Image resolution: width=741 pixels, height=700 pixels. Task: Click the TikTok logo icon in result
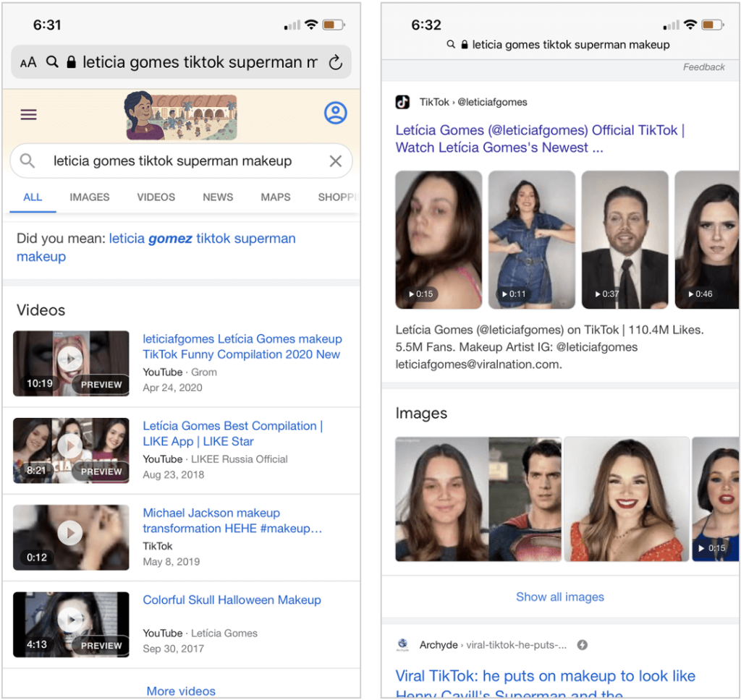coord(402,102)
